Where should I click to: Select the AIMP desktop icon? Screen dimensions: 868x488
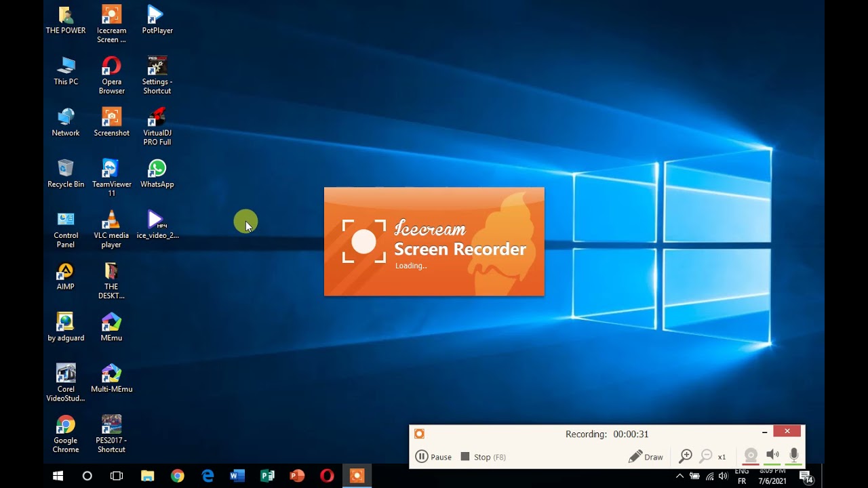(66, 277)
